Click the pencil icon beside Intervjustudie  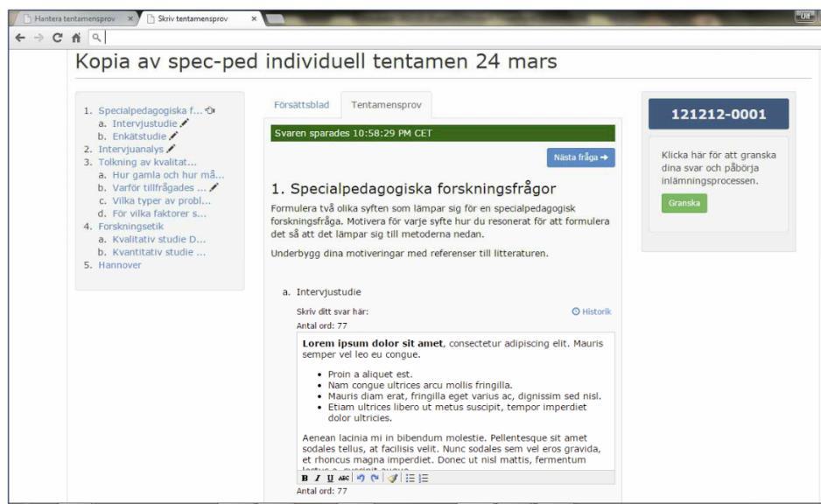[185, 123]
